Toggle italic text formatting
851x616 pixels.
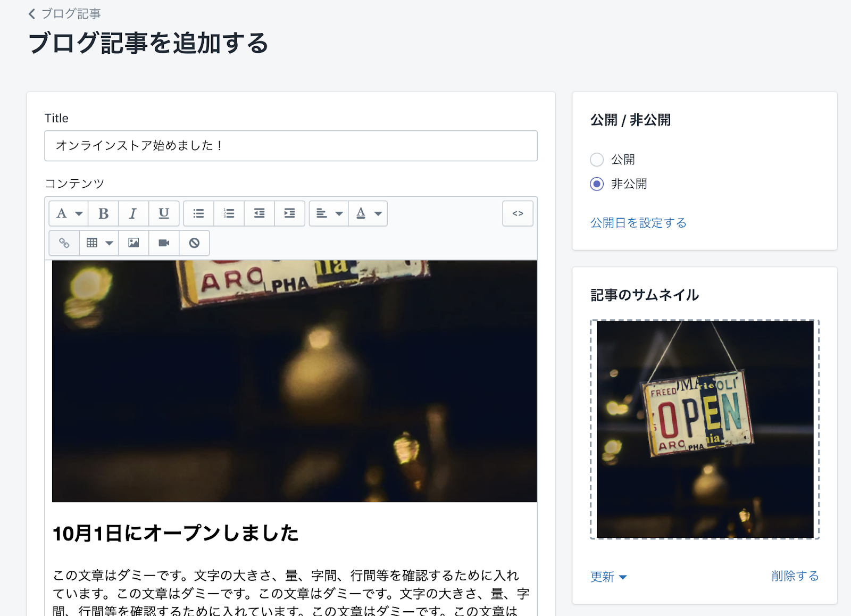[x=133, y=213]
